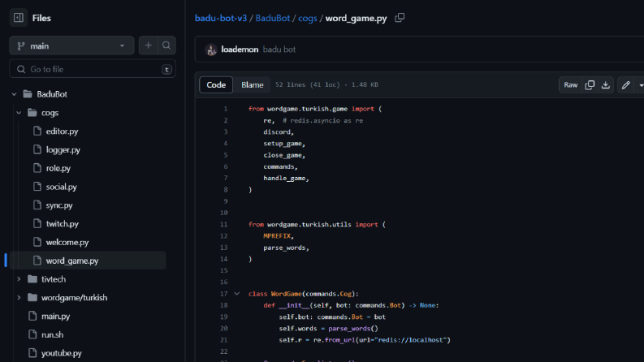Click setup_game import on line 4
This screenshot has height=362, width=644.
click(x=283, y=144)
